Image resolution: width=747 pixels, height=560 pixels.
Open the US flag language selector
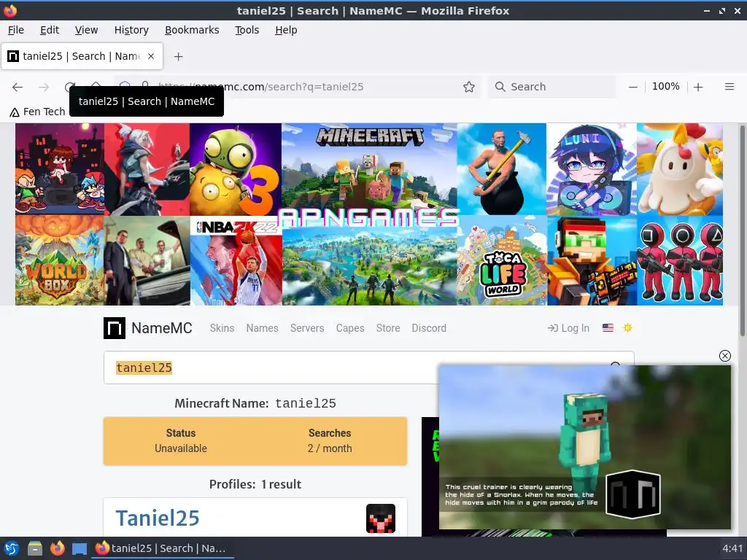tap(608, 327)
